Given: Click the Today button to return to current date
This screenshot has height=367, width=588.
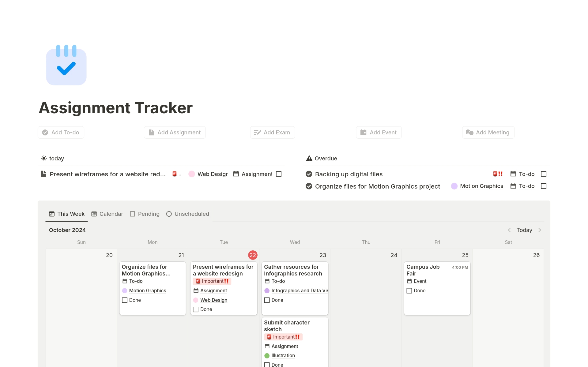Looking at the screenshot, I should coord(524,230).
